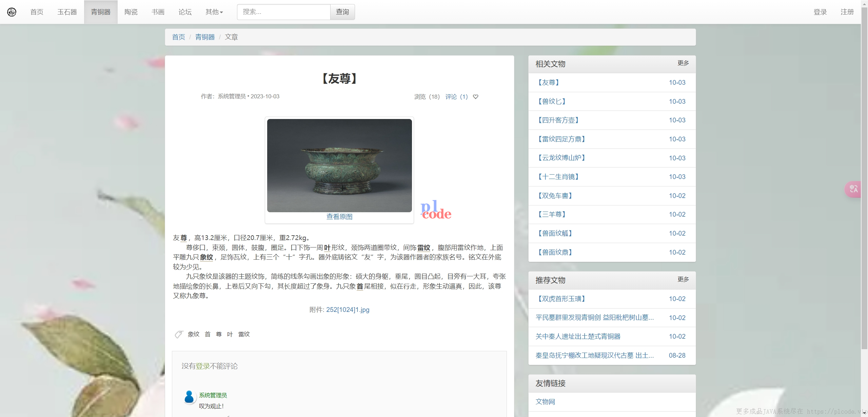Screen dimensions: 868x417
Task: Click the translate floating icon
Action: tap(853, 189)
